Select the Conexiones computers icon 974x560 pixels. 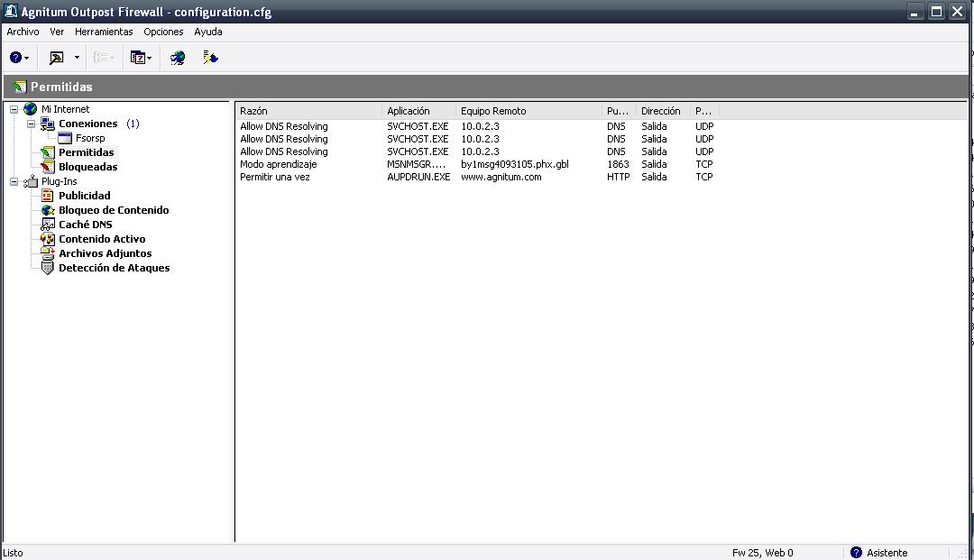[47, 124]
